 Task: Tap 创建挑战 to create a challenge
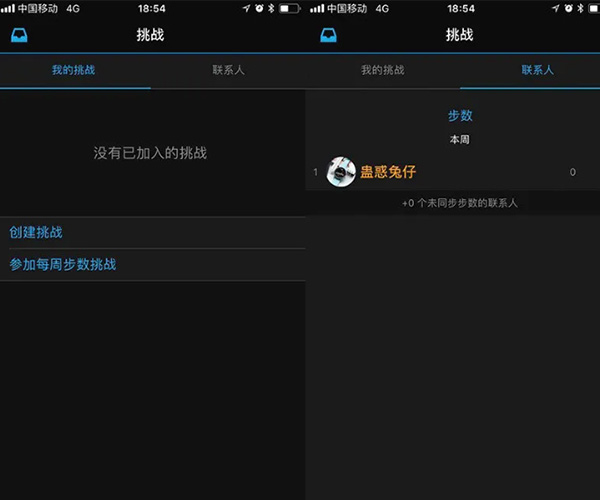[36, 232]
